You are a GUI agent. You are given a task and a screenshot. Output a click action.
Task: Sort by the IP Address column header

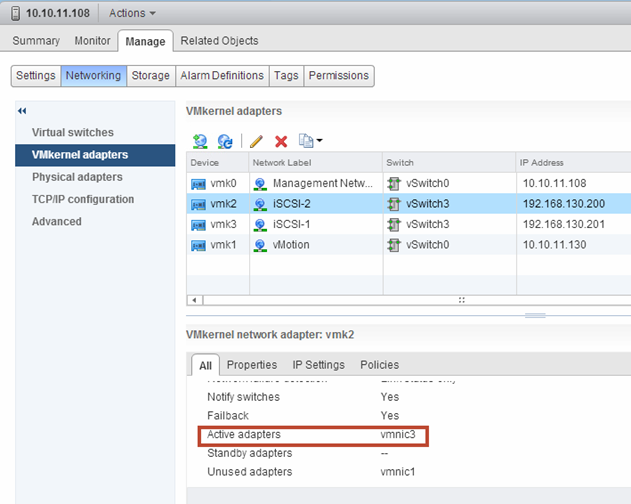click(543, 162)
